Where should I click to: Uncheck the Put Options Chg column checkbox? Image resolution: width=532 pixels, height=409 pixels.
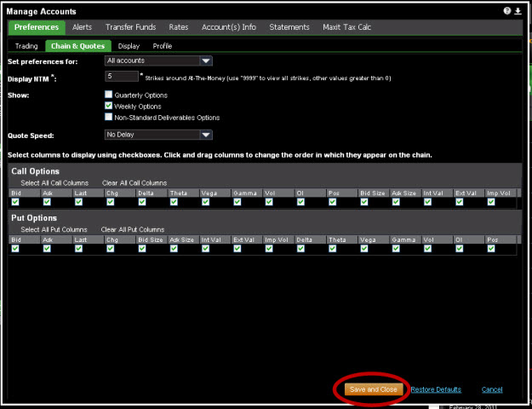point(111,249)
